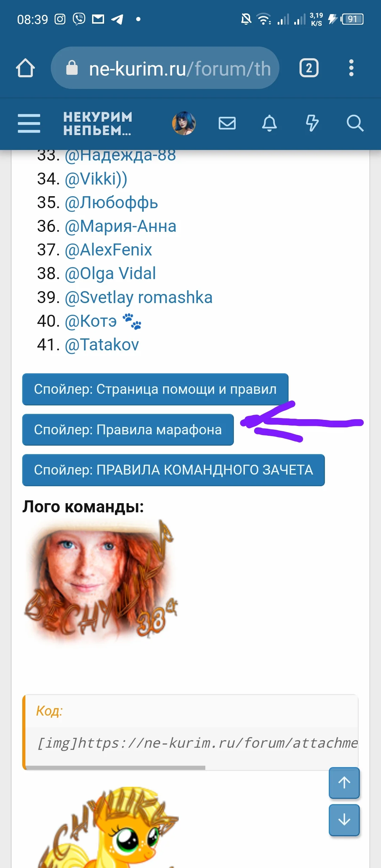Show the open browser tabs counter
The height and width of the screenshot is (868, 381).
click(x=309, y=68)
